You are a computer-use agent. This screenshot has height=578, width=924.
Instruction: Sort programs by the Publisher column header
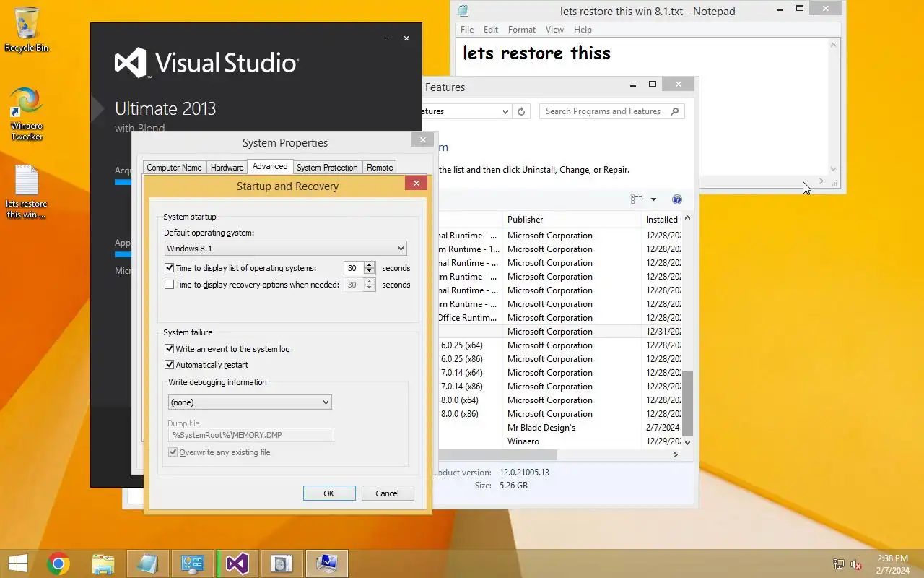572,220
